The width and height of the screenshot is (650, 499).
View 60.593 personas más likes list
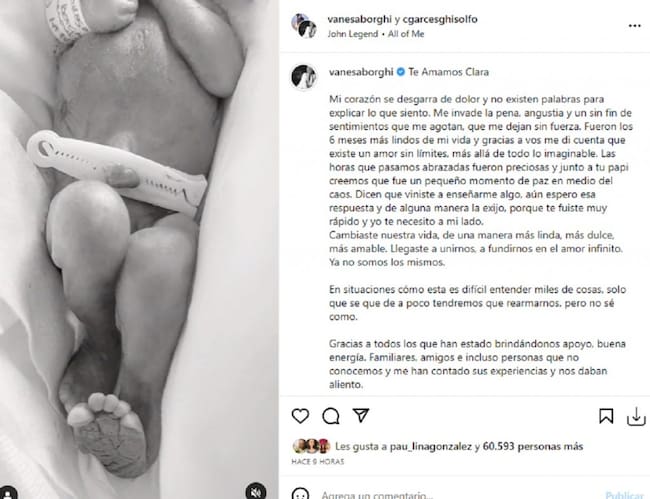pyautogui.click(x=533, y=446)
